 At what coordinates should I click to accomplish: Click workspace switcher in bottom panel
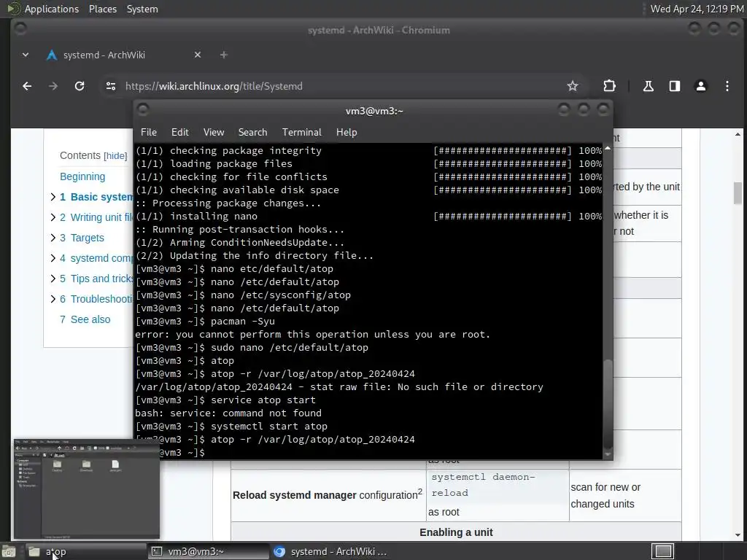(x=662, y=551)
